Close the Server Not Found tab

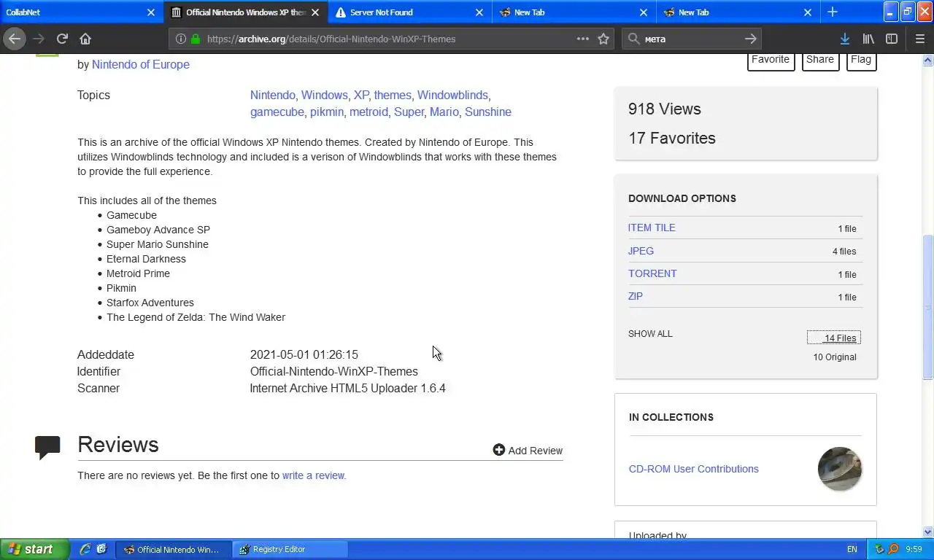point(479,12)
